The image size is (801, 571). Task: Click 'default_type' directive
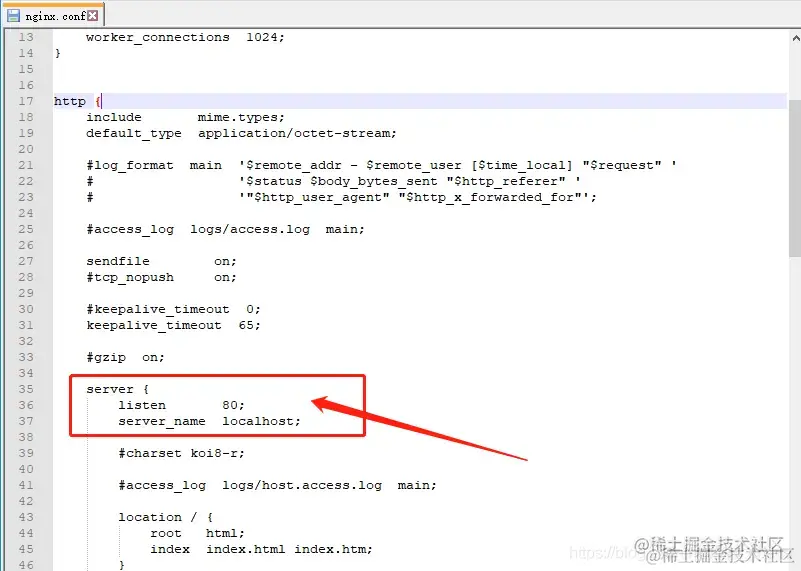tap(134, 133)
